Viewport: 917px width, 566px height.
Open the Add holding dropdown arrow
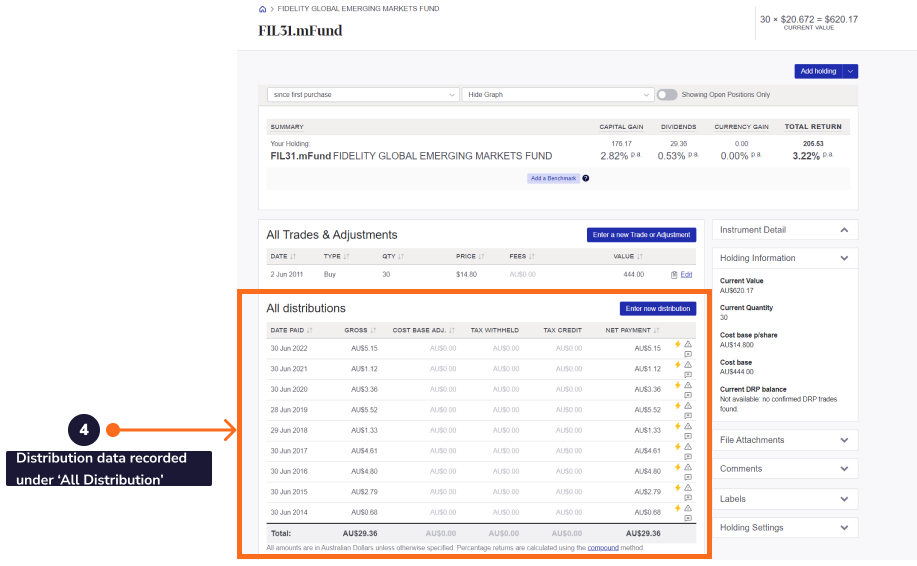850,71
